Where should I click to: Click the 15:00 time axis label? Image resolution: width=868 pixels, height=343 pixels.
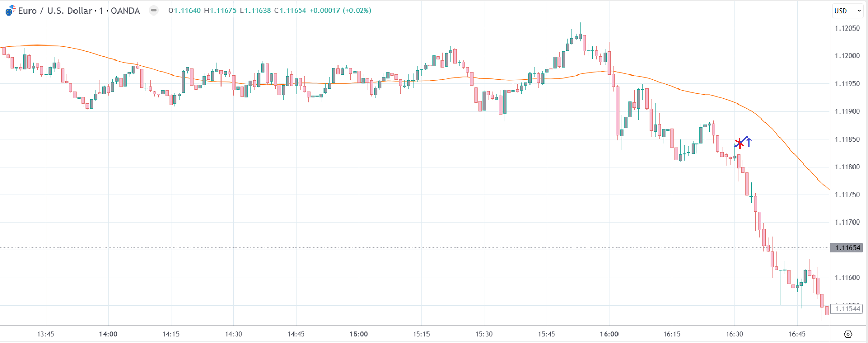[x=359, y=334]
